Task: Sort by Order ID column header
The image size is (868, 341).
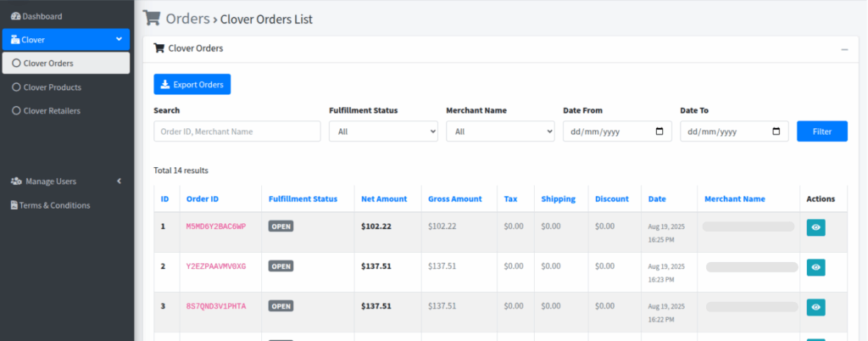Action: pos(203,198)
